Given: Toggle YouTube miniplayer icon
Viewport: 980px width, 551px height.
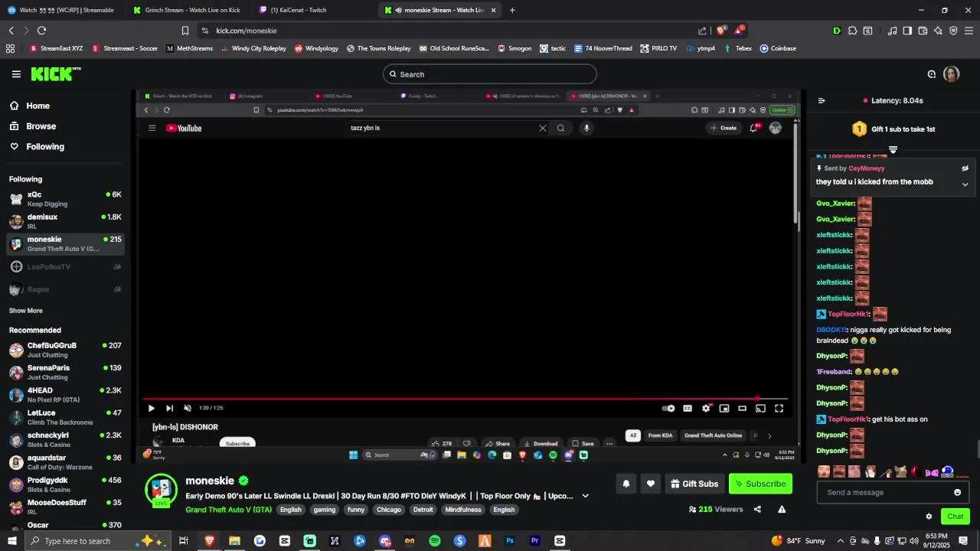Looking at the screenshot, I should (724, 409).
